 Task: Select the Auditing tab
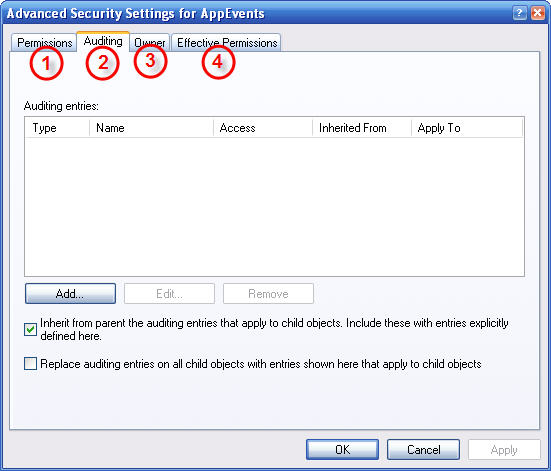tap(103, 41)
